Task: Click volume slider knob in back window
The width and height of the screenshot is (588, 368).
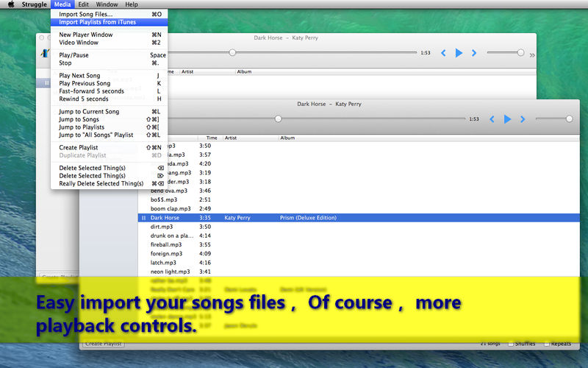Action: click(x=520, y=52)
